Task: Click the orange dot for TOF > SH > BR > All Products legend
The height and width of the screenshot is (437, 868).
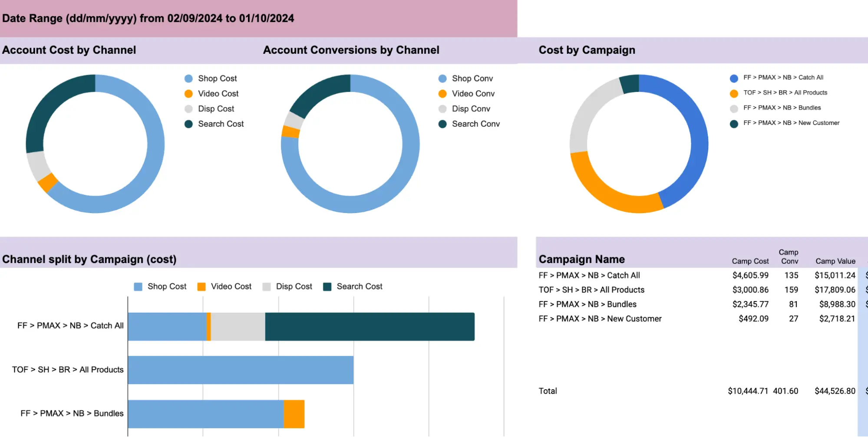Action: (x=734, y=94)
